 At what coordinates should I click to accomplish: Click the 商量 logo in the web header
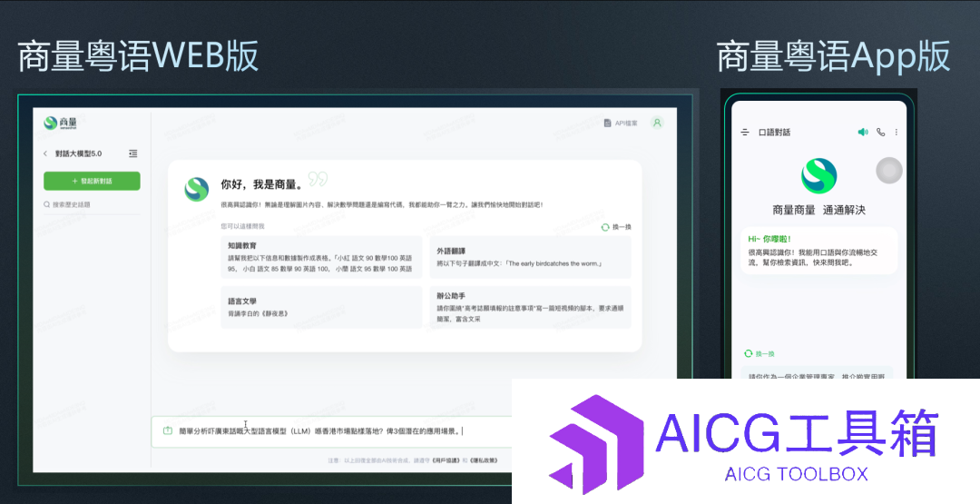pos(61,123)
